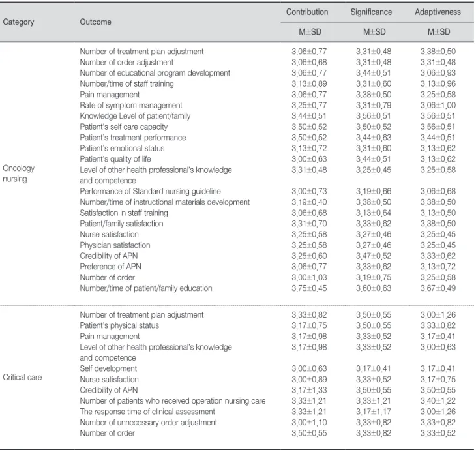Click Patient's self care capacity
Image resolution: width=476 pixels, height=450 pixels.
coord(123,127)
